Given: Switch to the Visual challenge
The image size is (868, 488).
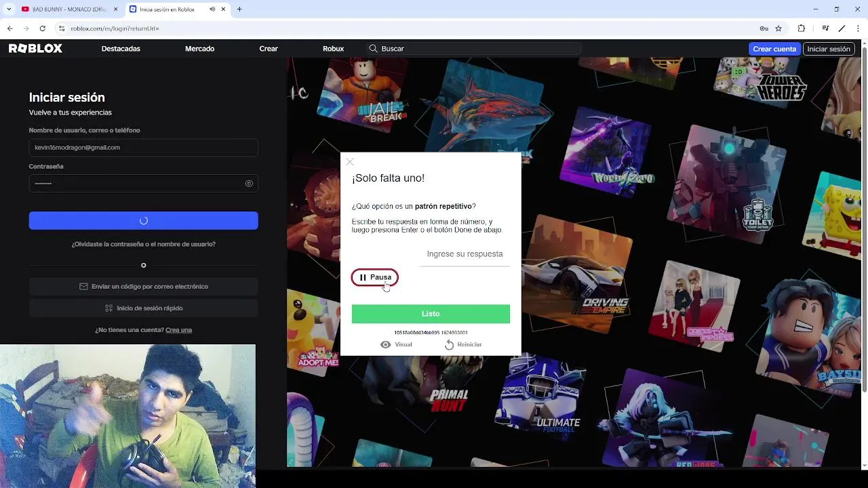Looking at the screenshot, I should (396, 345).
